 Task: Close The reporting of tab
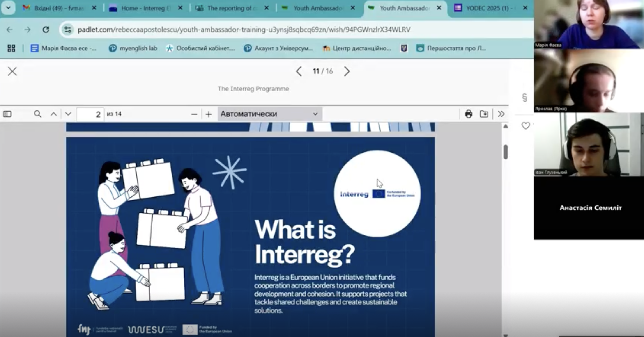(x=267, y=8)
